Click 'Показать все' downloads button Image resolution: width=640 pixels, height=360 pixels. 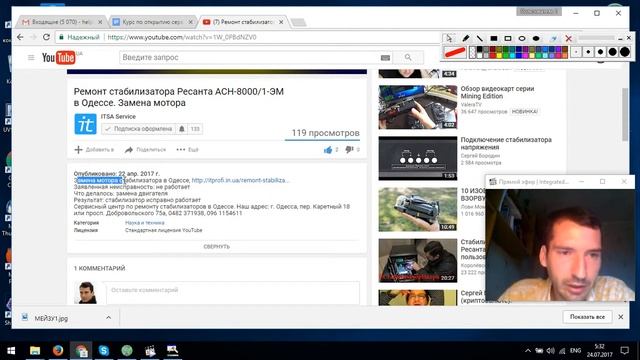(x=587, y=317)
